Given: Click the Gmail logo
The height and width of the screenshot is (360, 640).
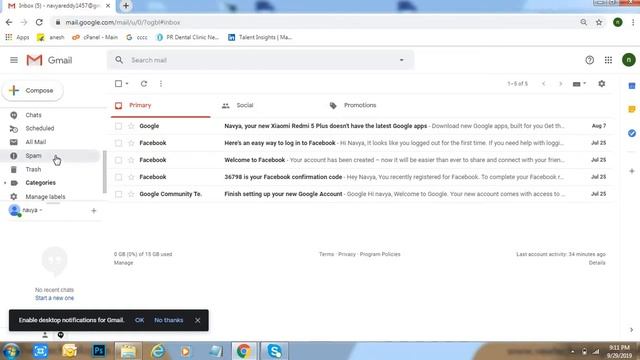Looking at the screenshot, I should click(49, 60).
